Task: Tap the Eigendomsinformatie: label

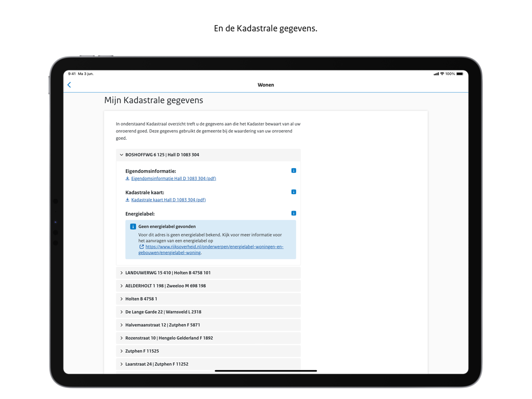Action: tap(151, 172)
